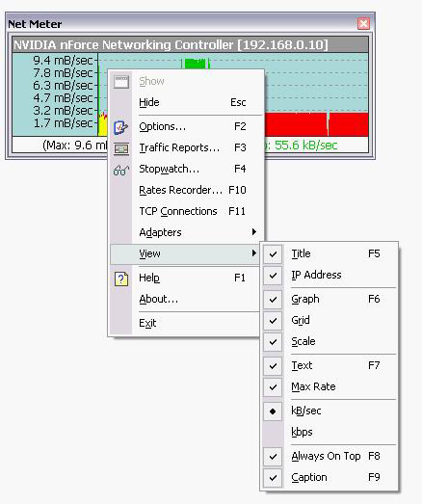The image size is (422, 504).
Task: Click the Stopwatch glasses icon
Action: click(121, 170)
